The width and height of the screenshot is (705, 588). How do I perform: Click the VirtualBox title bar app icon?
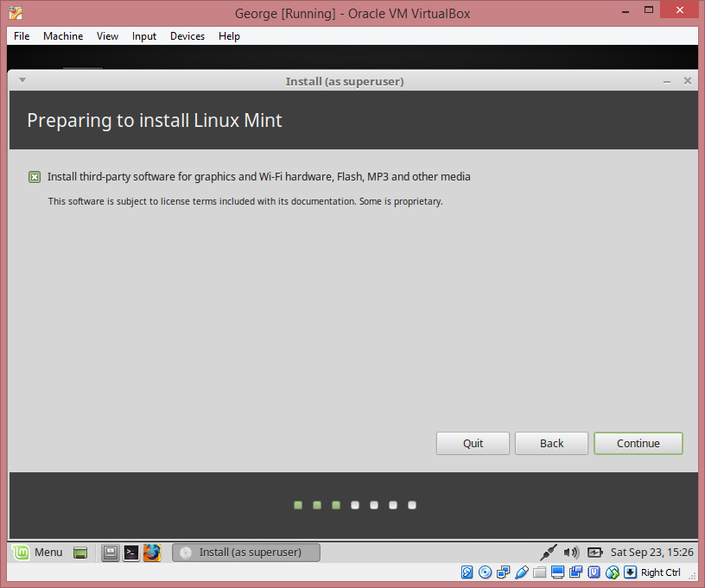tap(16, 13)
